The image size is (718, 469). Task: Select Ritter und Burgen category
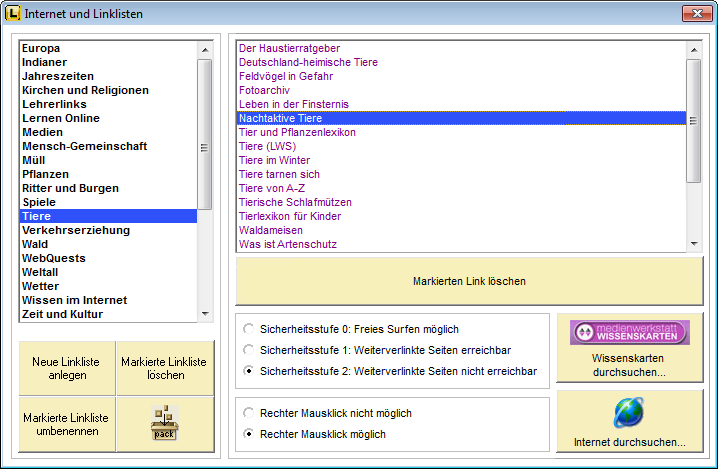tap(70, 188)
